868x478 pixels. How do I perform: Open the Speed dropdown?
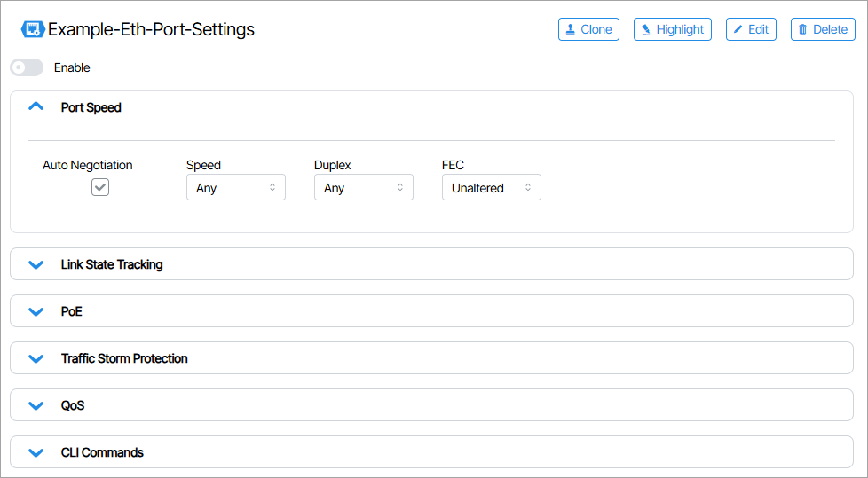(235, 188)
